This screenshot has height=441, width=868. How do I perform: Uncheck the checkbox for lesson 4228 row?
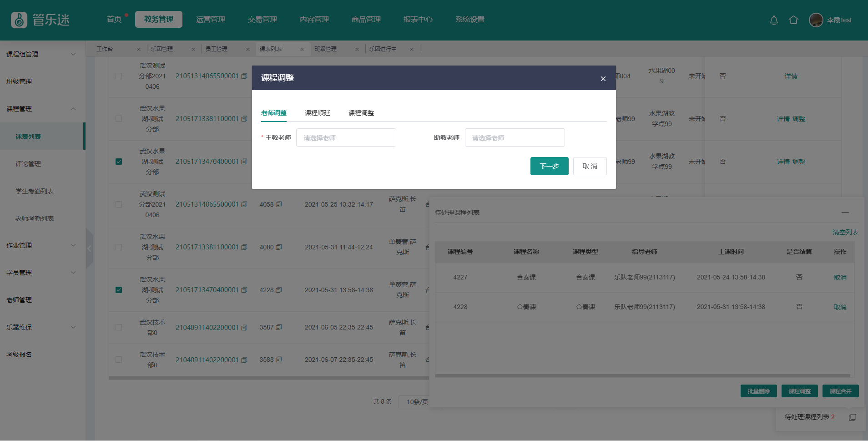click(119, 290)
